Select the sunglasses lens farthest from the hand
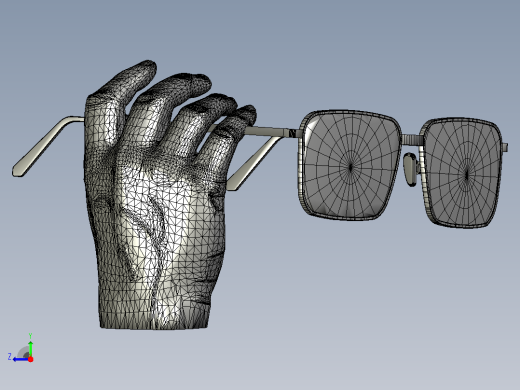Screen dimensions: 520x390 (463, 173)
